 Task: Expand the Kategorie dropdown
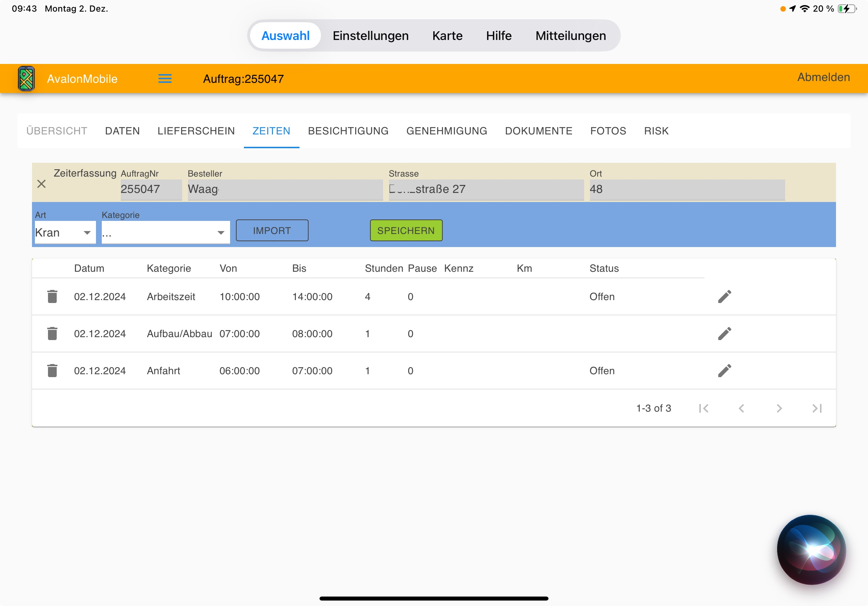pos(166,233)
